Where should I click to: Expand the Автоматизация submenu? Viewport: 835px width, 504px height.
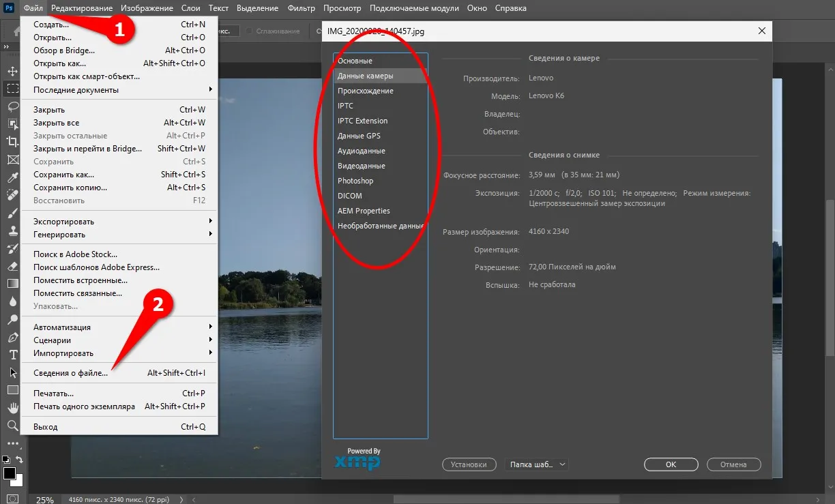pos(61,327)
